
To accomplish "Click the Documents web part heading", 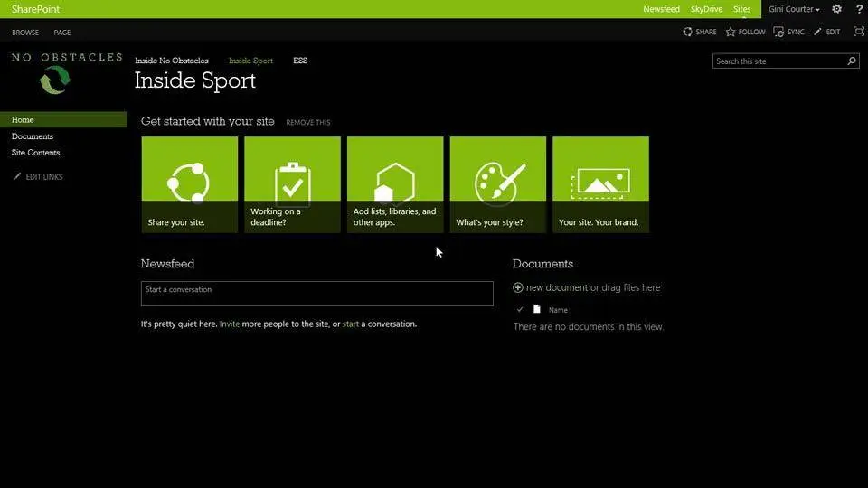I will tap(542, 264).
